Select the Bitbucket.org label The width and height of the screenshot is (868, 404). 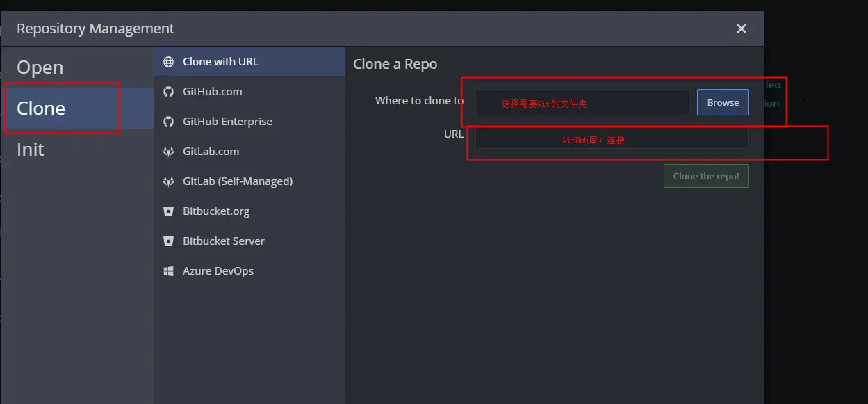[x=216, y=211]
